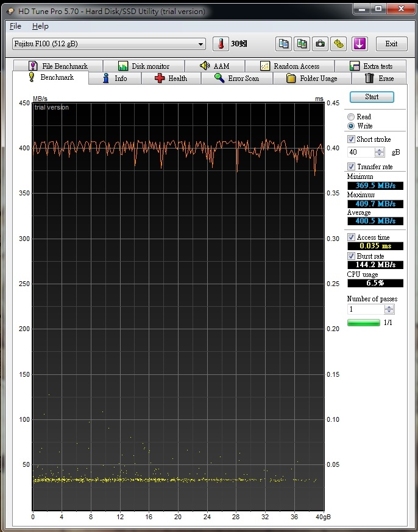Exit the HD Tune application

coord(391,44)
